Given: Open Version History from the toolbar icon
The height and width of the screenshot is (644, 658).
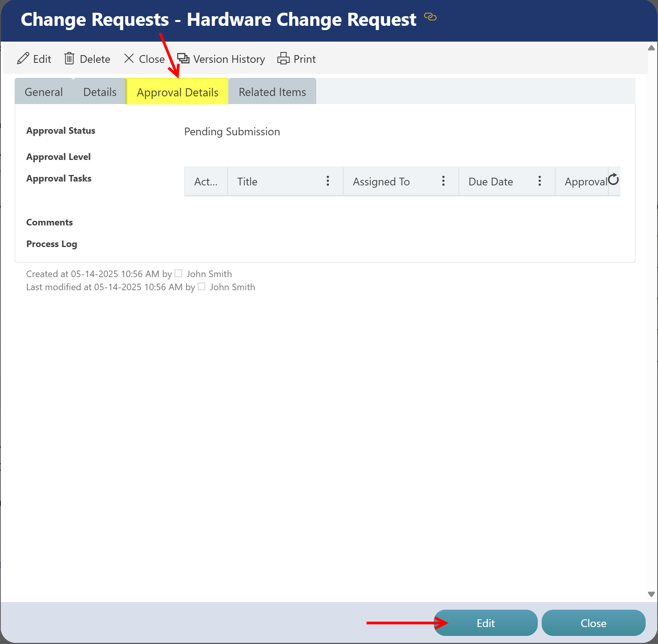Looking at the screenshot, I should 183,59.
